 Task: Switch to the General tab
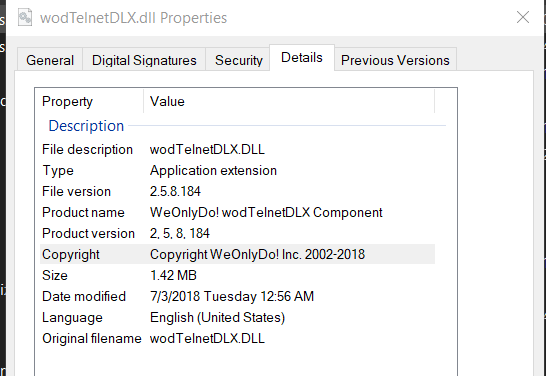50,60
